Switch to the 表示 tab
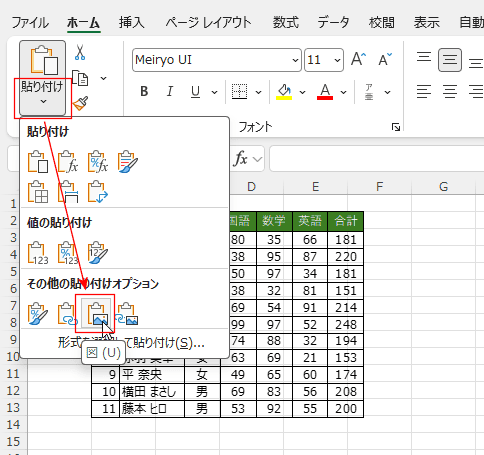The width and height of the screenshot is (484, 455). coord(427,23)
